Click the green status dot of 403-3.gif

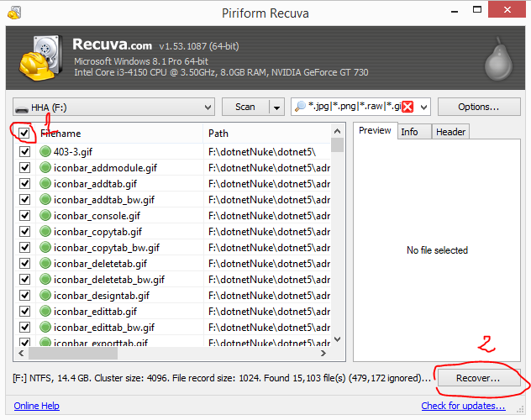[45, 151]
